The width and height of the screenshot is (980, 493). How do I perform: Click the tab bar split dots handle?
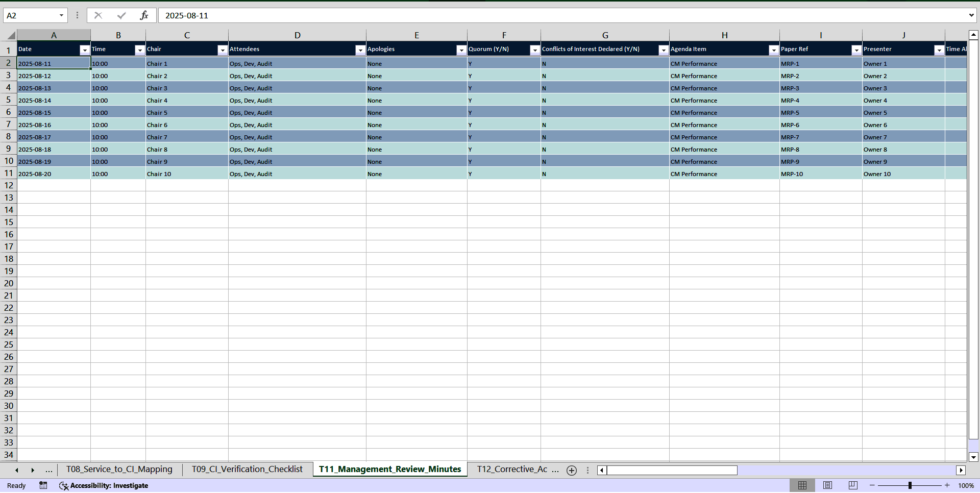pos(587,471)
